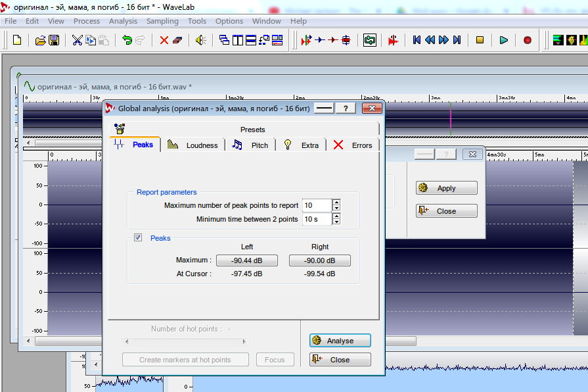Increase maximum number of peak points
This screenshot has width=588, height=392.
pos(336,203)
